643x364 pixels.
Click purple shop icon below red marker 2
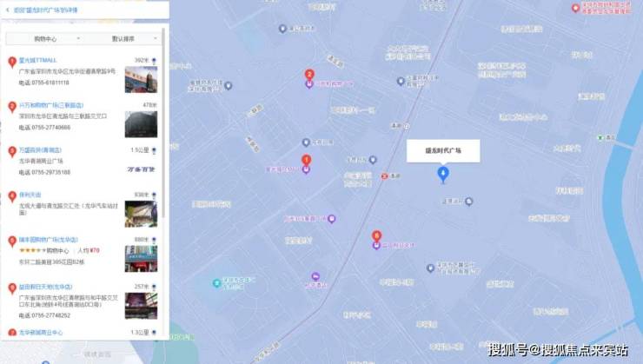[x=309, y=84]
